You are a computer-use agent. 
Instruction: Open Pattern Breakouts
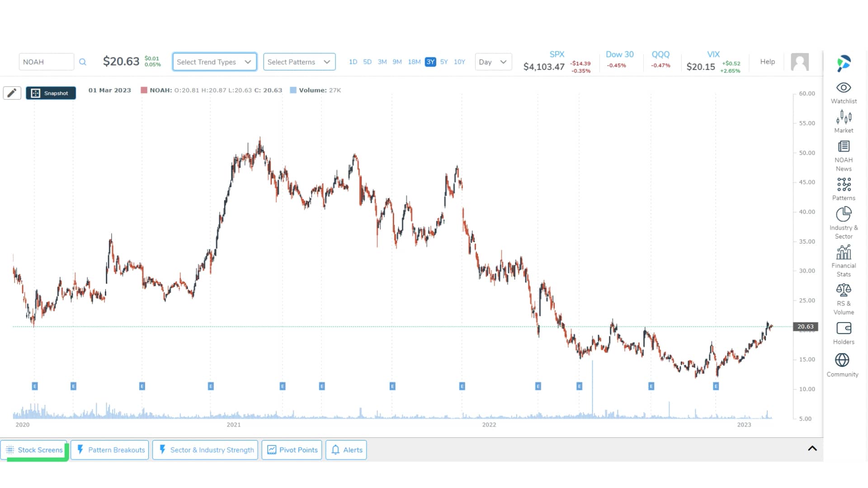pyautogui.click(x=109, y=450)
